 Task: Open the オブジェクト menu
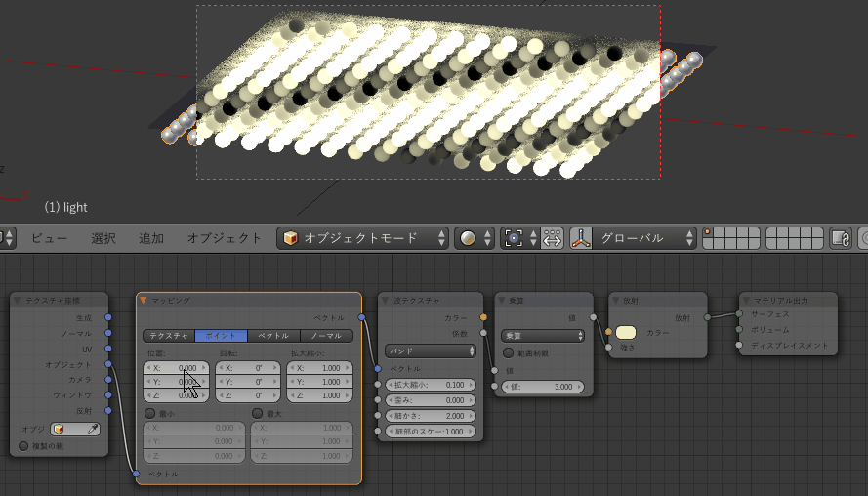225,238
